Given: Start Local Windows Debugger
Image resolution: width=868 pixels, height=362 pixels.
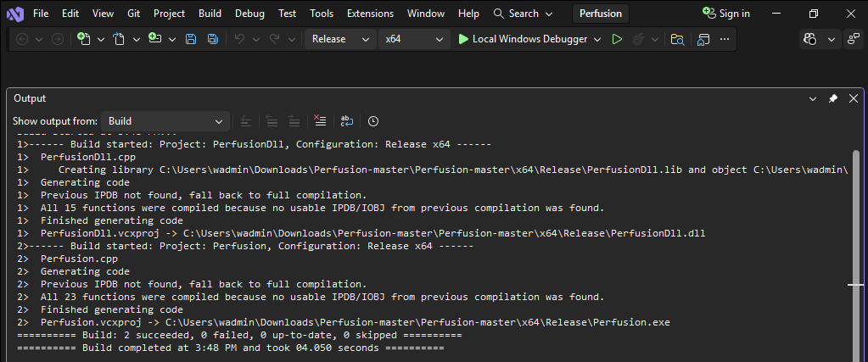Looking at the screenshot, I should (524, 39).
